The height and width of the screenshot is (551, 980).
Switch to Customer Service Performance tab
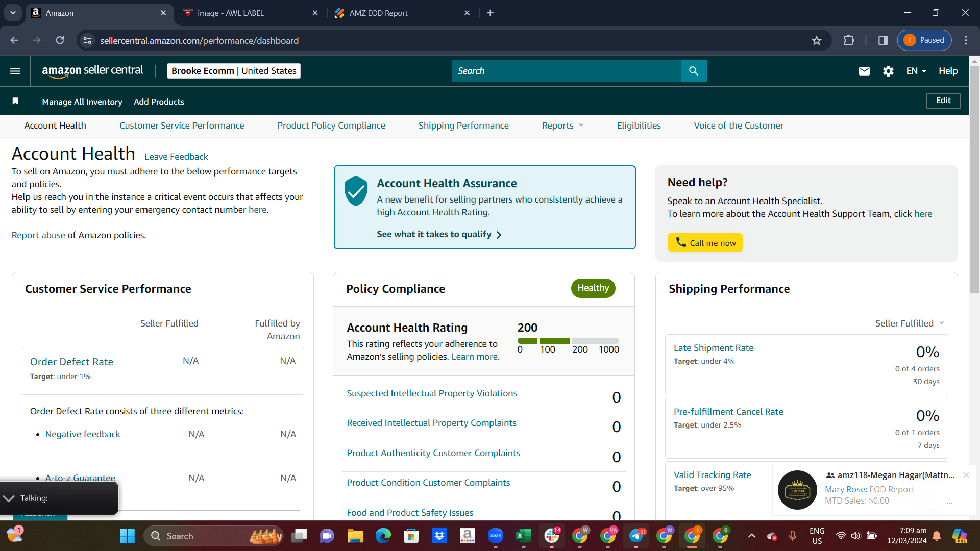(x=182, y=126)
